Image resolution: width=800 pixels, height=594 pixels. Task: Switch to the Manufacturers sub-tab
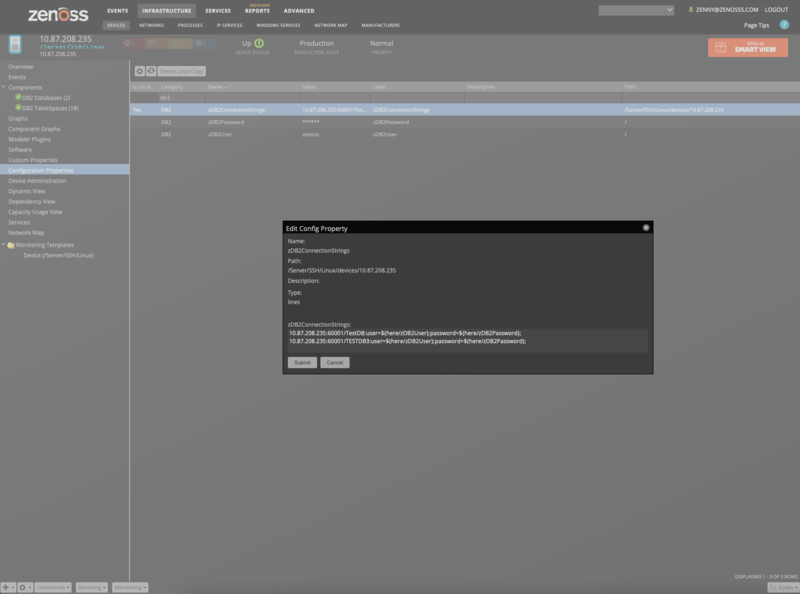coord(381,25)
